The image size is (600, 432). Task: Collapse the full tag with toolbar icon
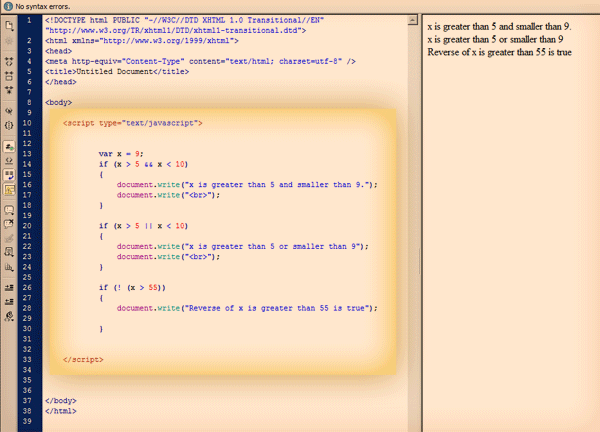tap(9, 61)
